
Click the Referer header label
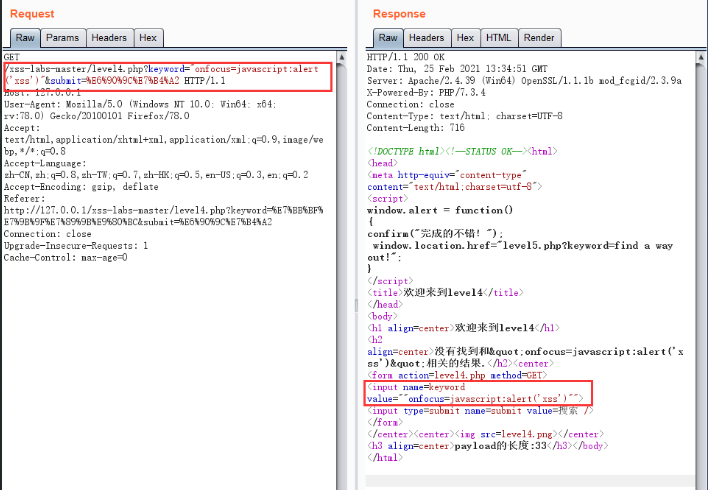24,198
